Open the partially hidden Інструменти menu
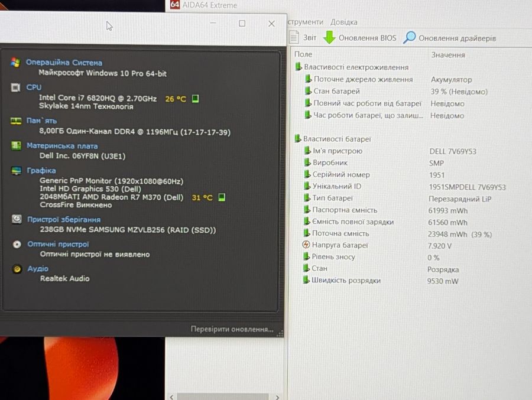Image resolution: width=532 pixels, height=400 pixels. 306,22
